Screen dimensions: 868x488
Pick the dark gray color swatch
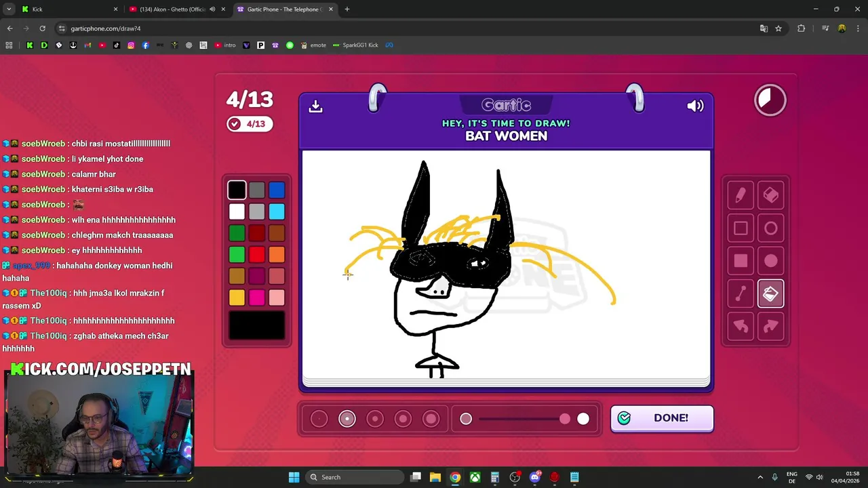point(256,190)
